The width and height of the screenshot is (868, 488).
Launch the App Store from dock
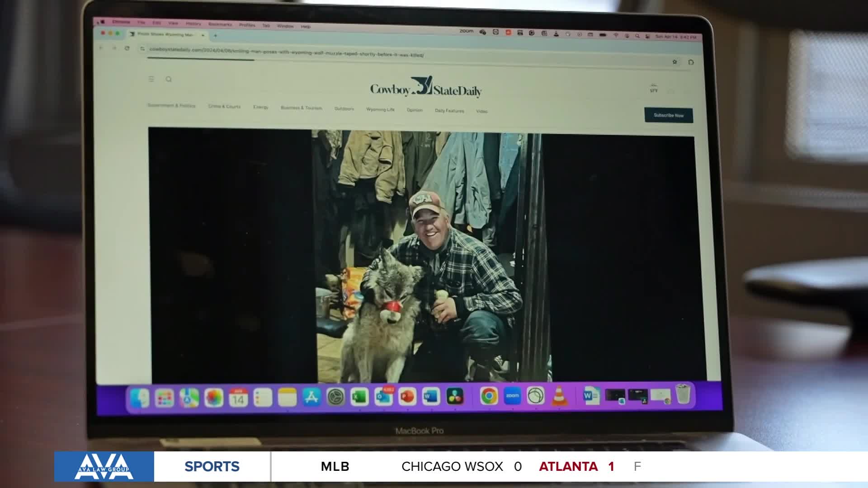point(311,397)
